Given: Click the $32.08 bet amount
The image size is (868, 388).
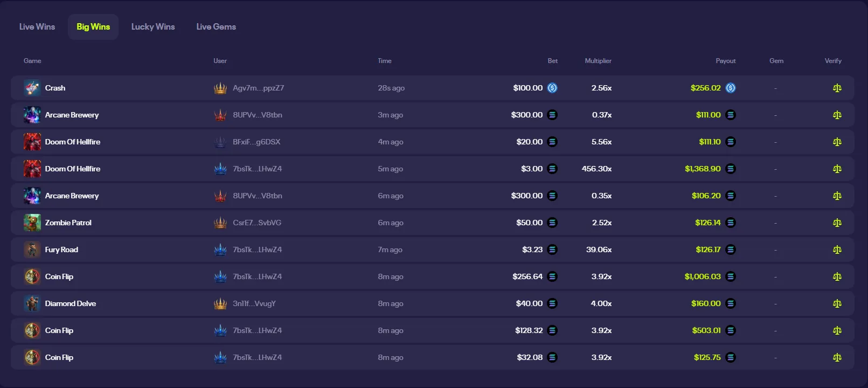Looking at the screenshot, I should tap(530, 357).
